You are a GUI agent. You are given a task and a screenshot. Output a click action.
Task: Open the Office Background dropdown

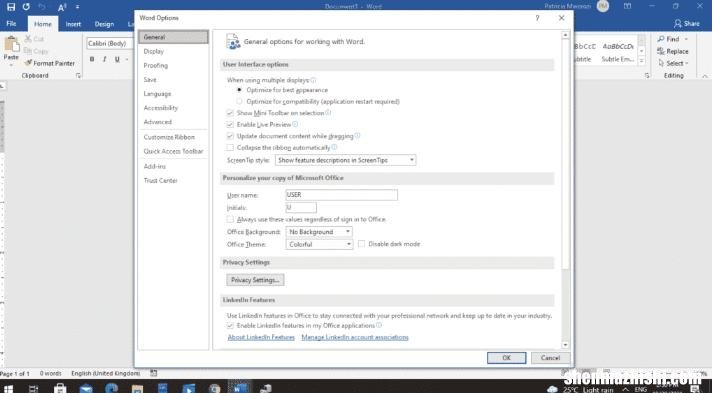pos(319,232)
